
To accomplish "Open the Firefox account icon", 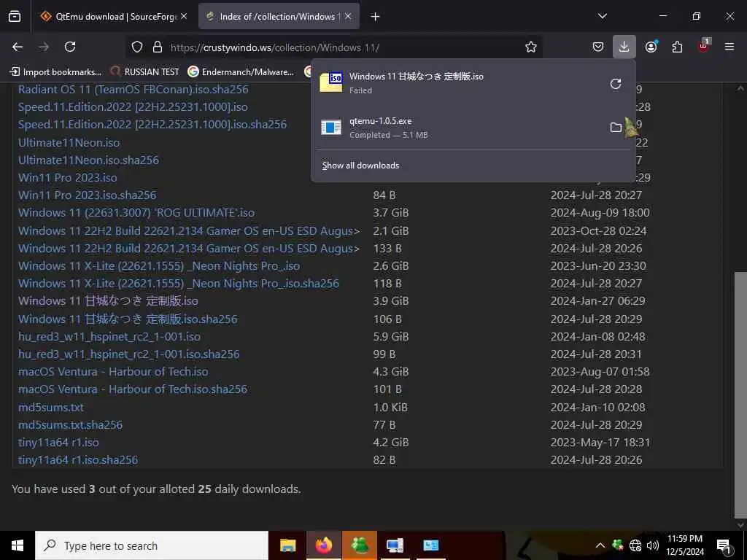I will 651,47.
